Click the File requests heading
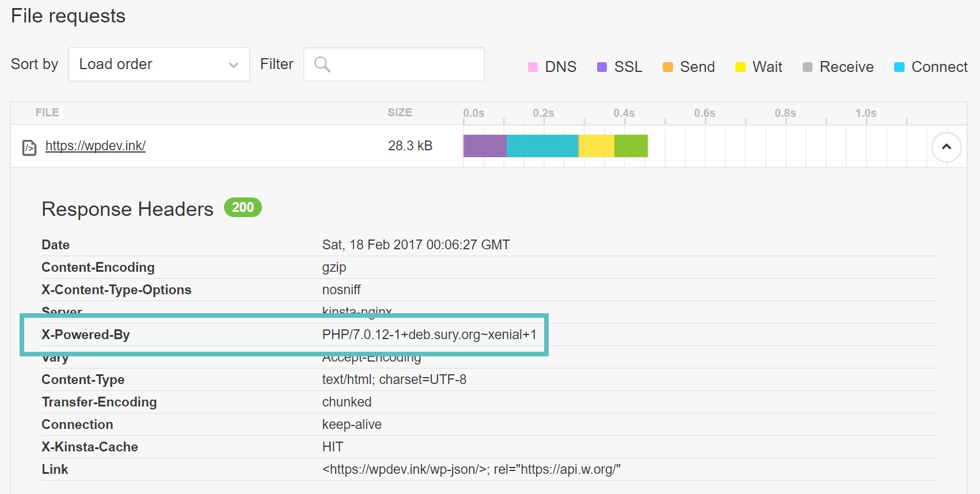The width and height of the screenshot is (980, 494). click(x=68, y=16)
